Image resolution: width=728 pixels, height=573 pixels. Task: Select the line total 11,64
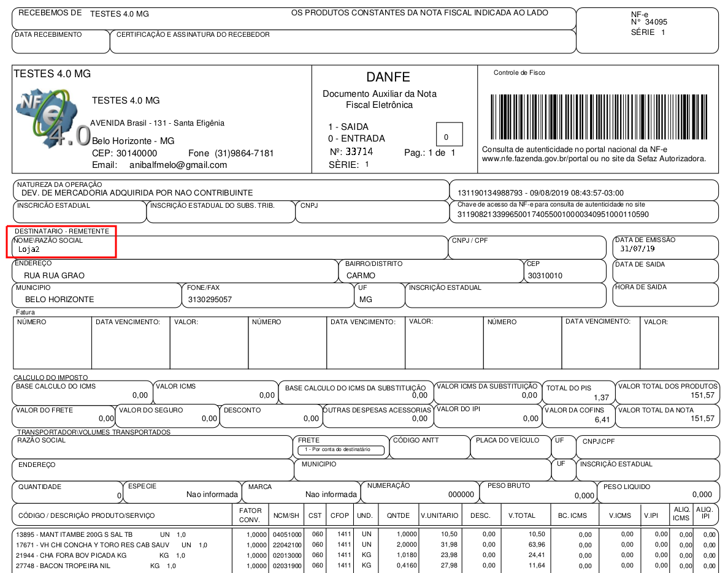(537, 566)
